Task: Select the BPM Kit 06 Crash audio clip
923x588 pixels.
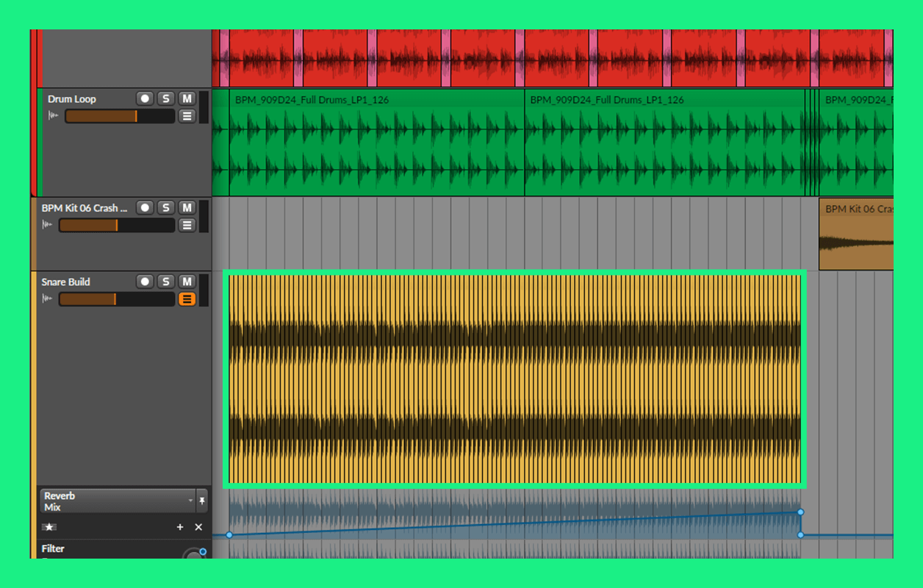Action: [x=855, y=234]
